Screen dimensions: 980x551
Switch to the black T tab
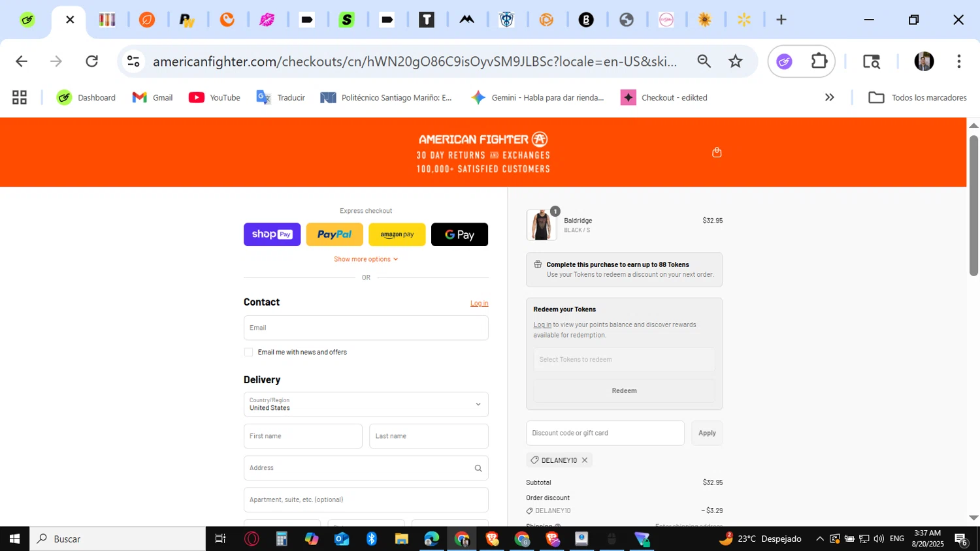coord(427,20)
